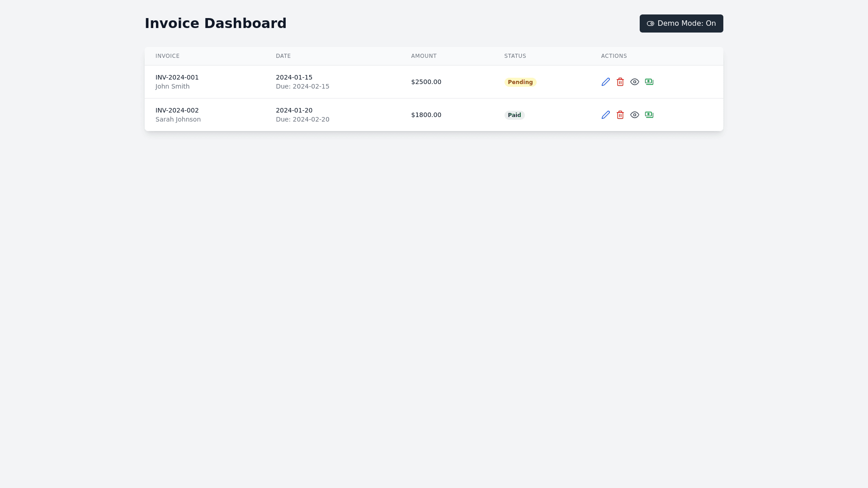
Task: Delete invoice INV-2024-001 using trash icon
Action: (620, 82)
